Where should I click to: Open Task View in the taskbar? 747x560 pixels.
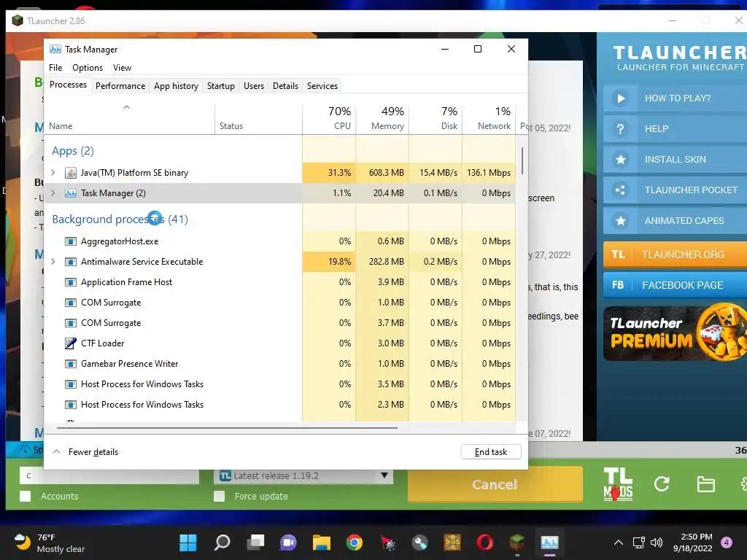click(x=256, y=542)
